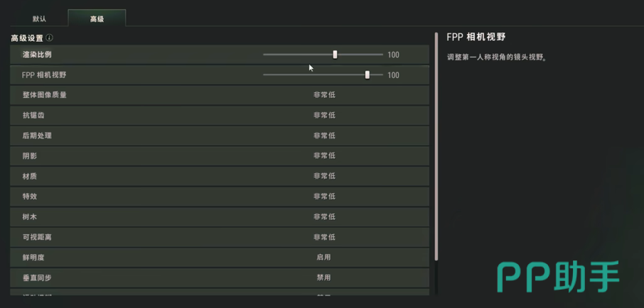644x308 pixels.
Task: Change the 阴影 quality value
Action: 323,155
